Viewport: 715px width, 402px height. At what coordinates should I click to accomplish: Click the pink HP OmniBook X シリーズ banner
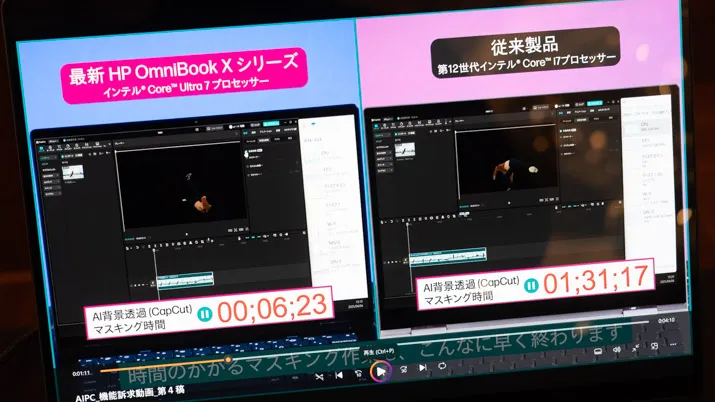pyautogui.click(x=184, y=75)
